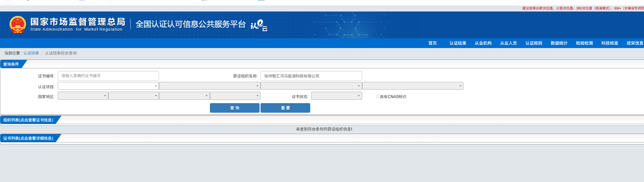Open the 从业机构 navigation menu

click(483, 43)
